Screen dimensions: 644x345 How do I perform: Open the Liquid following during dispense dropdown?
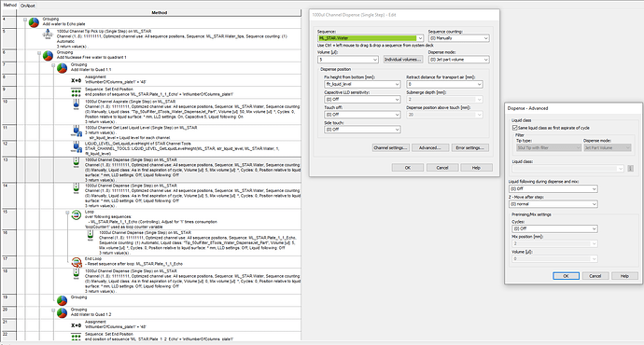click(x=594, y=188)
